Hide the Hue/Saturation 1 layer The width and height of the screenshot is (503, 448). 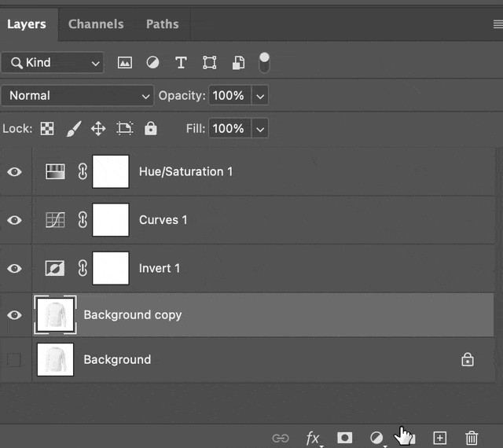click(14, 171)
